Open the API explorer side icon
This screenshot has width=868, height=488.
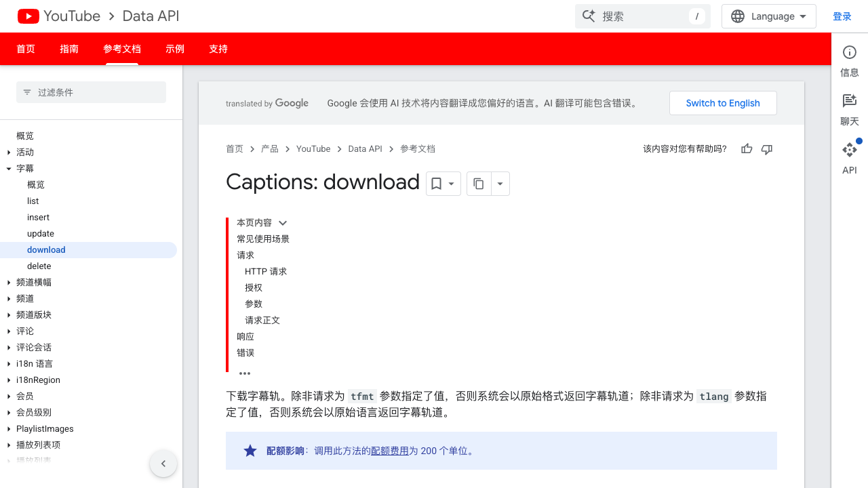coord(850,150)
